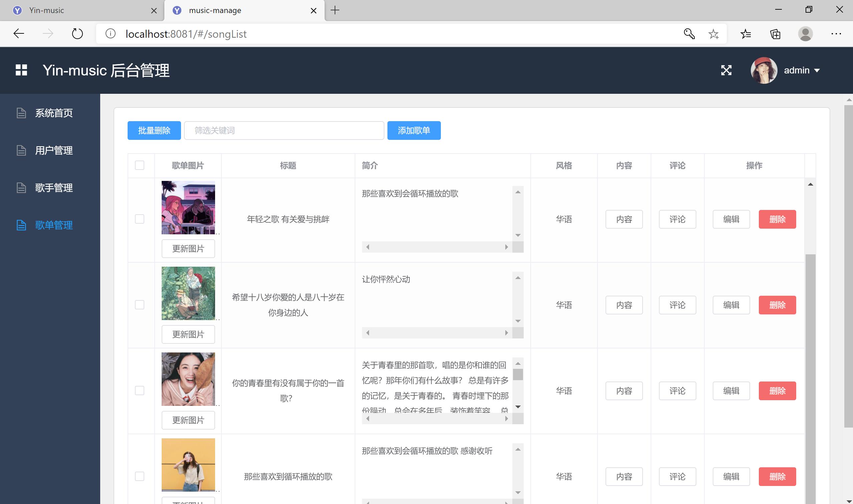Click 批量删除 bulk delete button

pos(154,130)
